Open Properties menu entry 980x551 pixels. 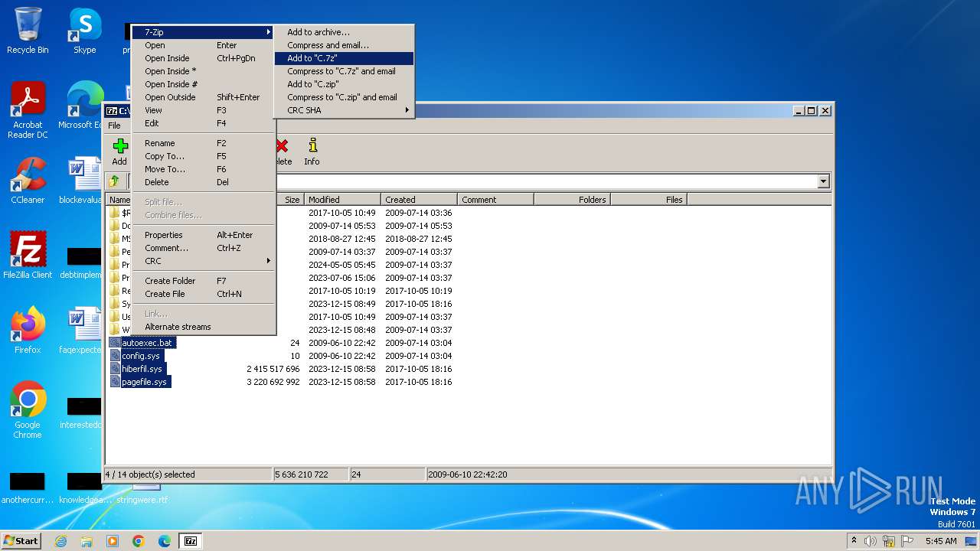pyautogui.click(x=204, y=235)
